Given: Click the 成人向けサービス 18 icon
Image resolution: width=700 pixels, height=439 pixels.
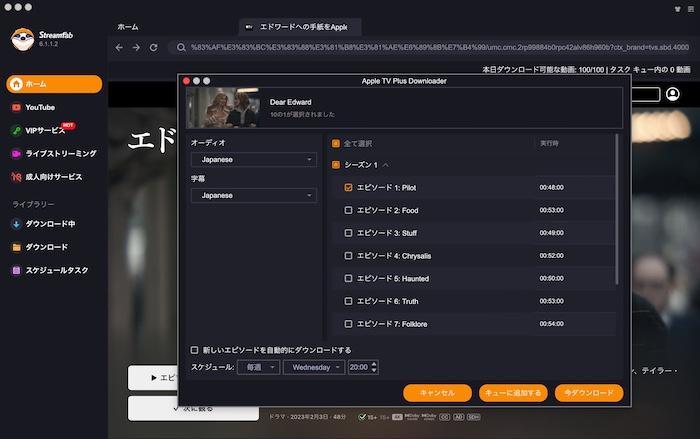Looking at the screenshot, I should click(x=17, y=177).
